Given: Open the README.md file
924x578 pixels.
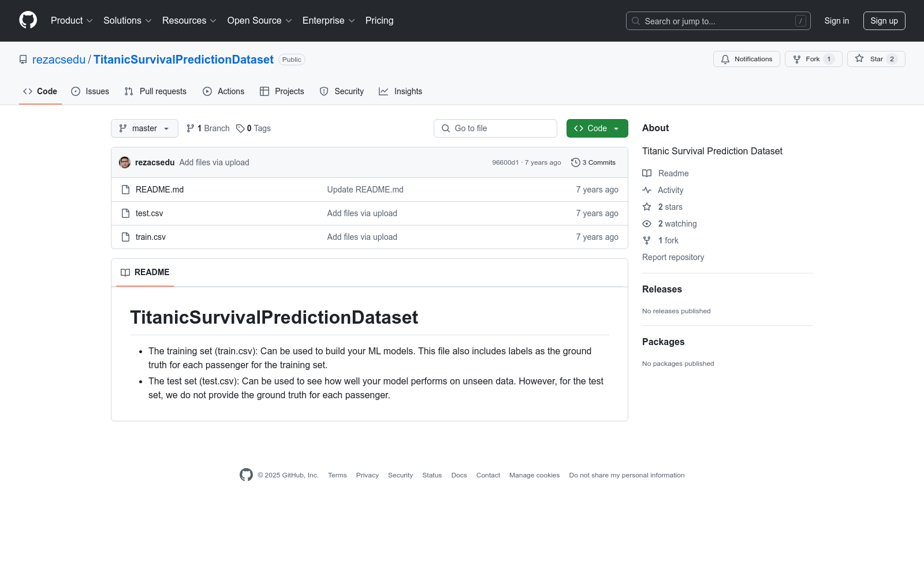Looking at the screenshot, I should pyautogui.click(x=160, y=190).
